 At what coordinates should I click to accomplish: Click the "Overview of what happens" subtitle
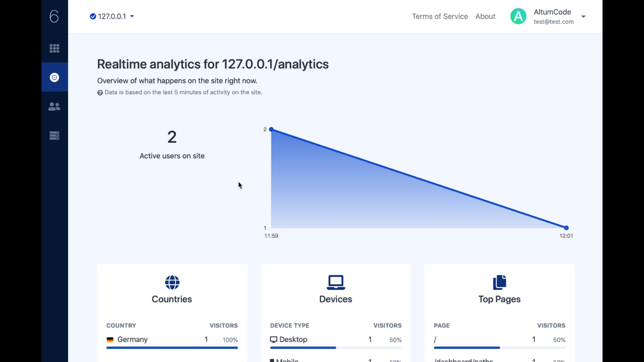pos(177,81)
